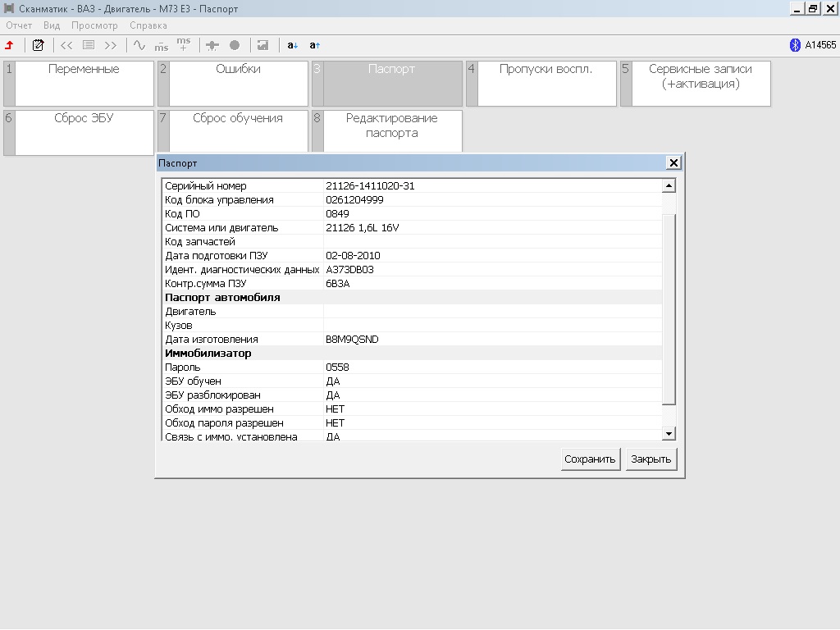This screenshot has height=630, width=840.
Task: Click the round record icon
Action: [235, 46]
